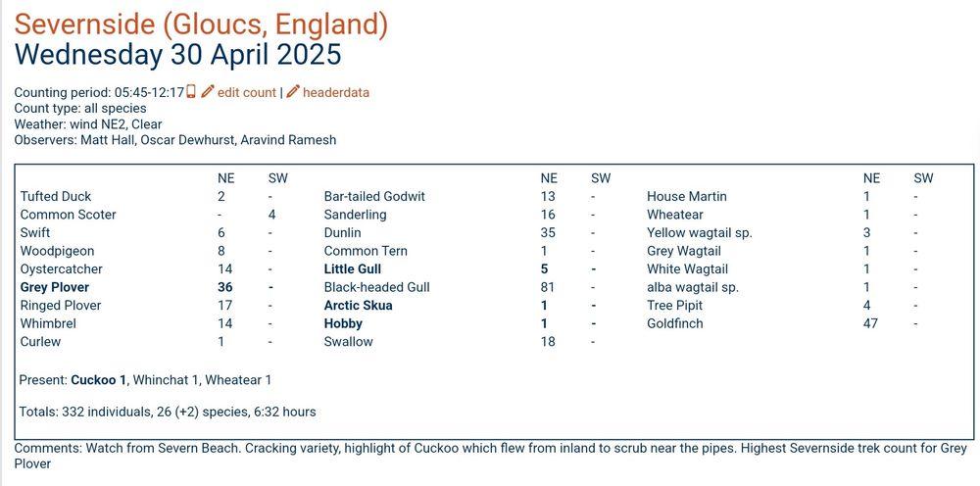Click the Yellow wagtail sp. entry
The height and width of the screenshot is (486, 980).
click(700, 233)
